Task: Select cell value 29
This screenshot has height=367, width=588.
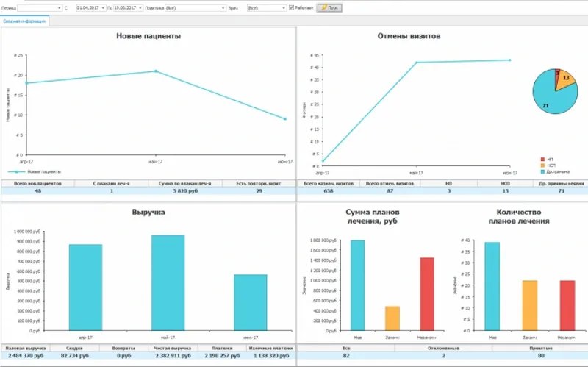Action: click(x=259, y=191)
